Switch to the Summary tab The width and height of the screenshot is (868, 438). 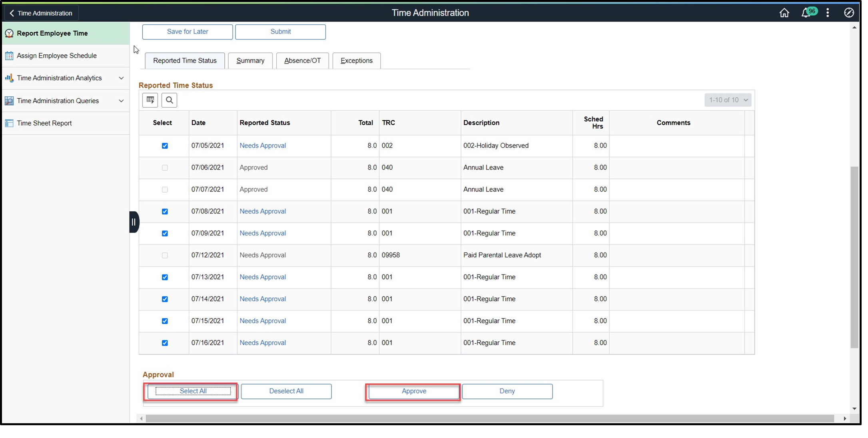250,60
